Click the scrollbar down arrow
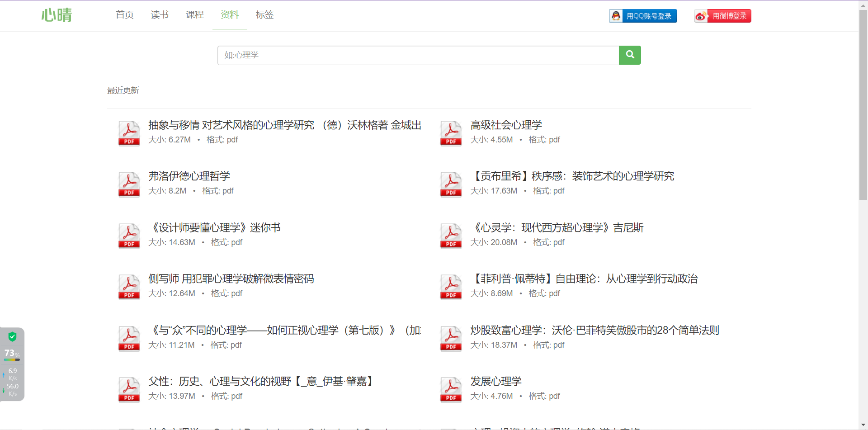 point(863,425)
